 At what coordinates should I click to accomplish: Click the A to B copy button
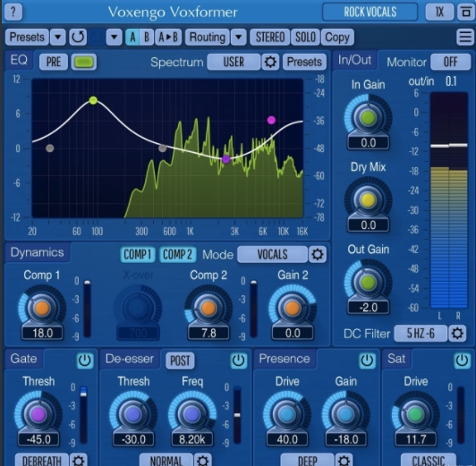[168, 37]
